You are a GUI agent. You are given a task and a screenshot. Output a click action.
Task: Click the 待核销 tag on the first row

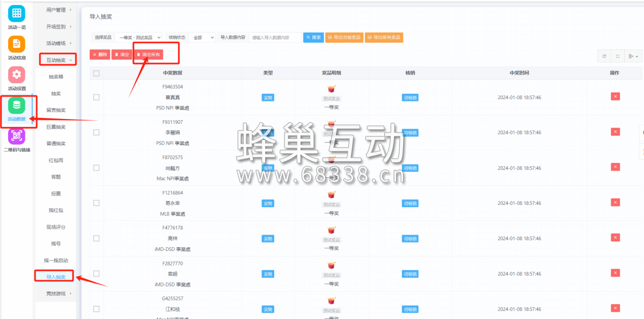coord(410,97)
